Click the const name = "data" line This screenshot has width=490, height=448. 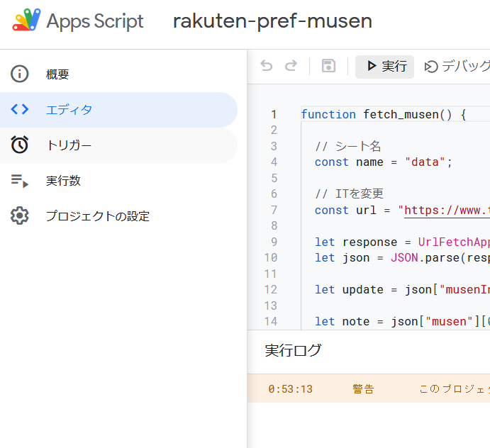pyautogui.click(x=384, y=162)
